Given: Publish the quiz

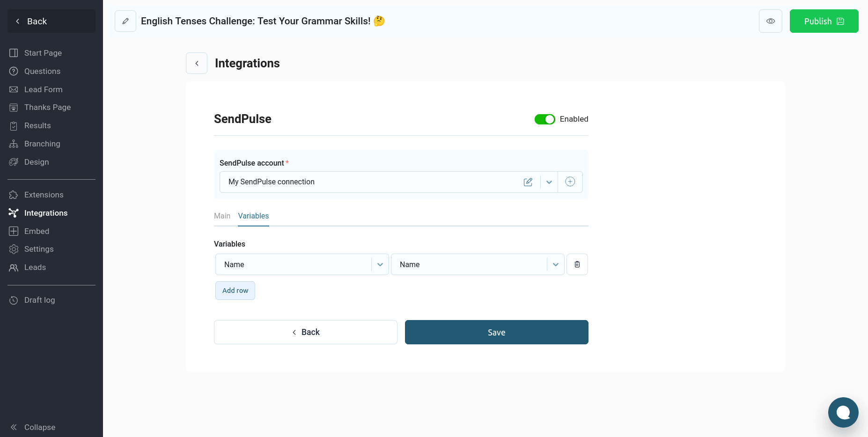Looking at the screenshot, I should [x=824, y=21].
